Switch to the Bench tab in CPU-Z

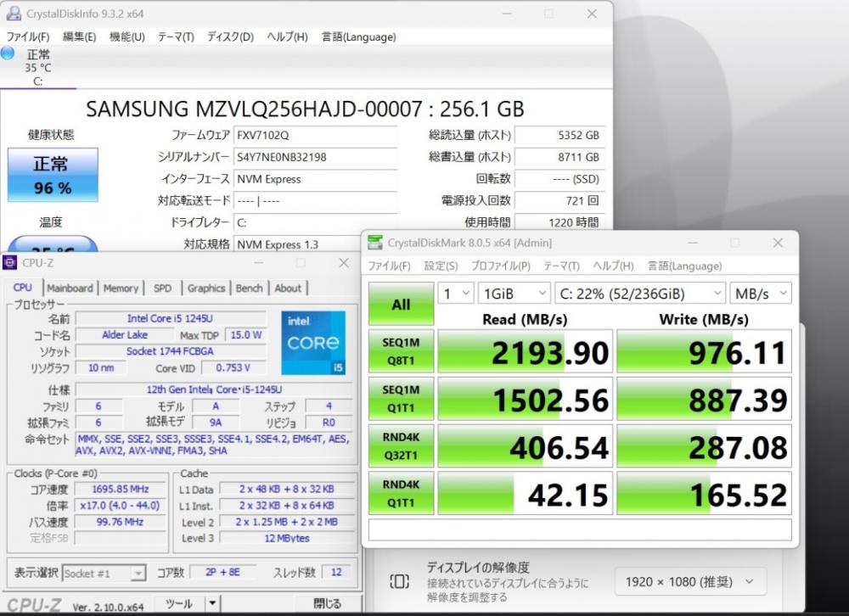(249, 288)
